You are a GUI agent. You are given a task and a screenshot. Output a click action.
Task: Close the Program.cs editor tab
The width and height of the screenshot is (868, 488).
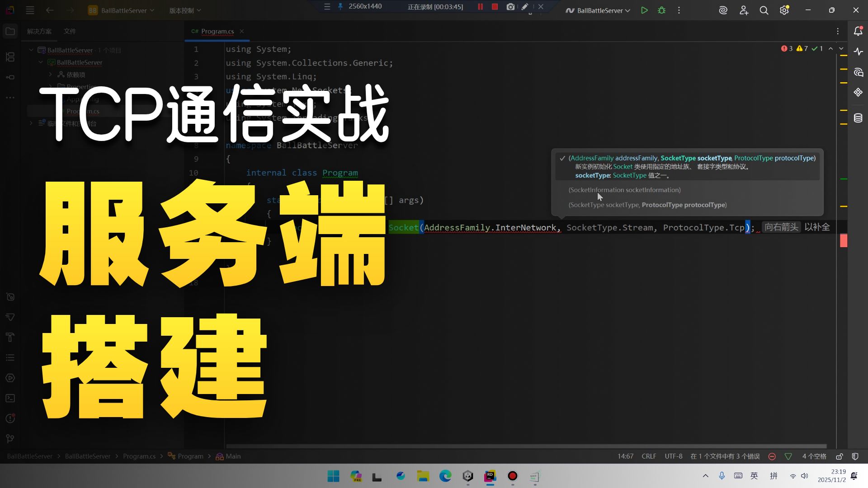coord(242,31)
